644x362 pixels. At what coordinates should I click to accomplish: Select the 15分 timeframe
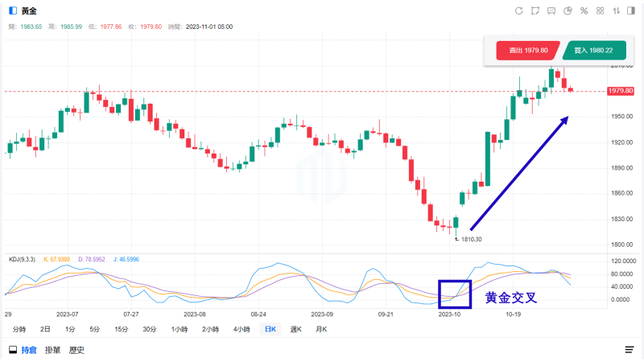tap(122, 329)
